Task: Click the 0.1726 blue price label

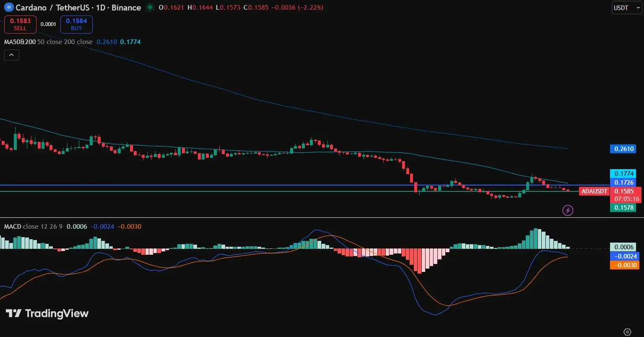Action: click(623, 183)
